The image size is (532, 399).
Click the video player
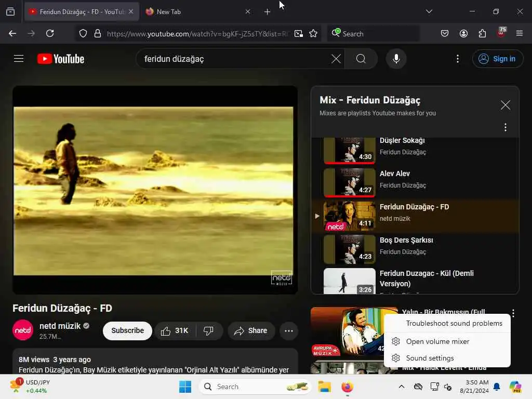[155, 190]
